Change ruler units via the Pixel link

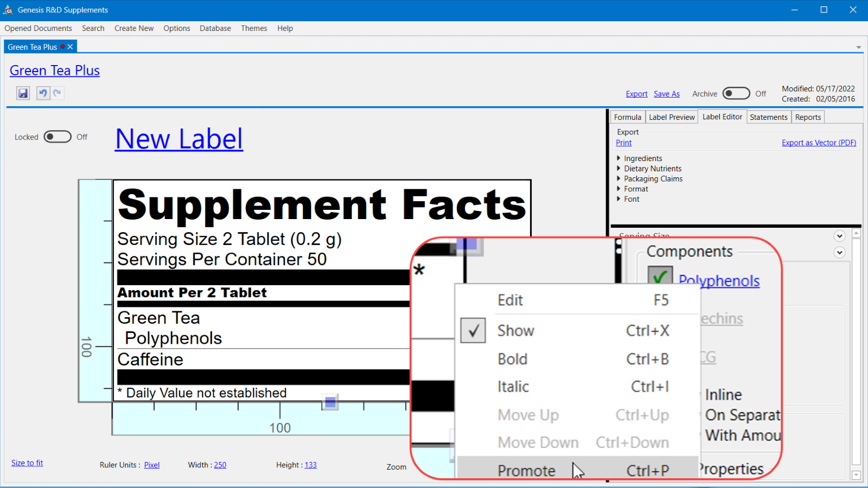pos(152,465)
